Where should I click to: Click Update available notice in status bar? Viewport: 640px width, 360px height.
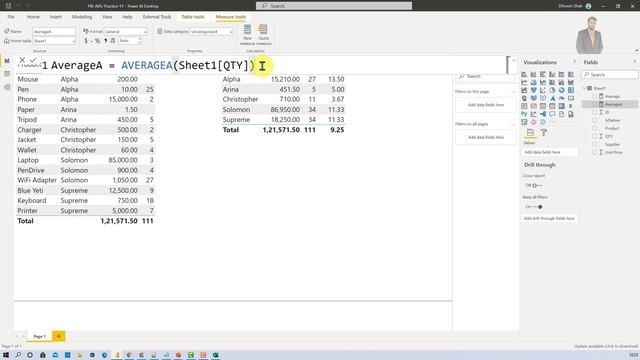tap(605, 346)
